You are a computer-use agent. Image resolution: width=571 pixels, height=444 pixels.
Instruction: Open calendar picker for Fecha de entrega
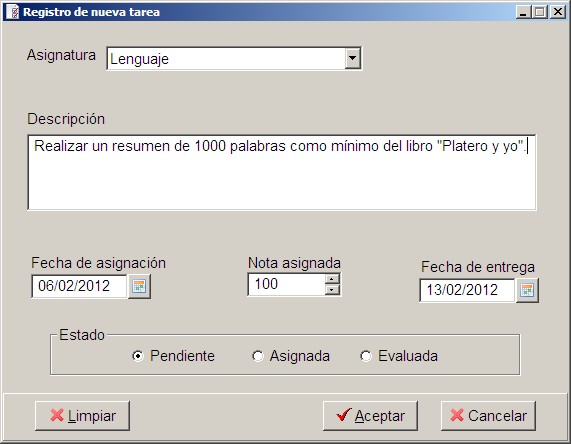[527, 290]
